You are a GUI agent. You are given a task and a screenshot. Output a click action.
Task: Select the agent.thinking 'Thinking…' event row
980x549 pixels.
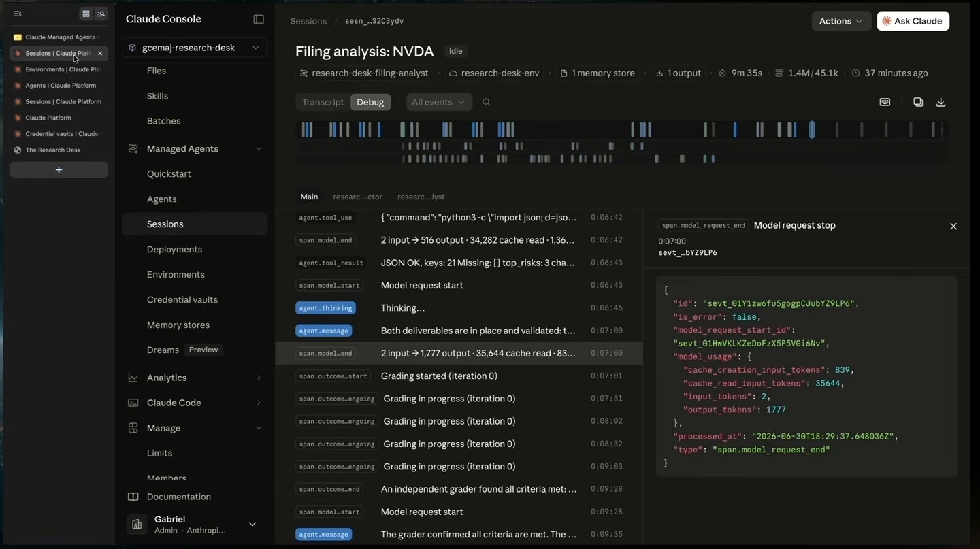tap(459, 308)
